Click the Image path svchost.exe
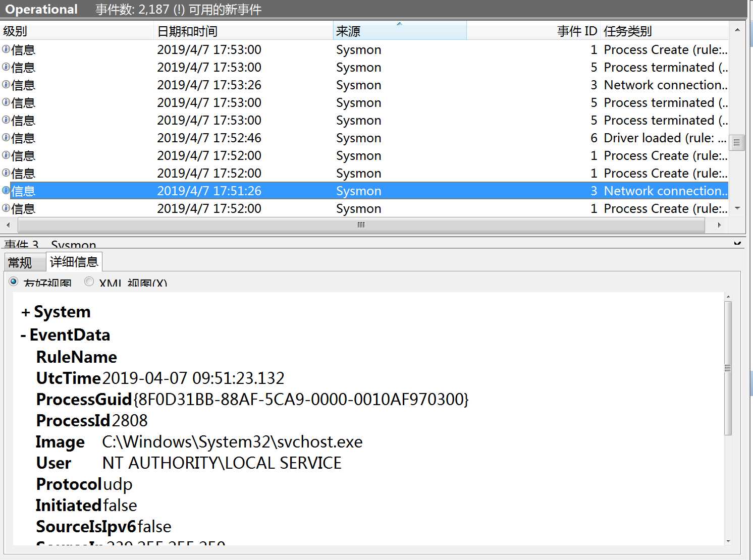 pyautogui.click(x=232, y=442)
